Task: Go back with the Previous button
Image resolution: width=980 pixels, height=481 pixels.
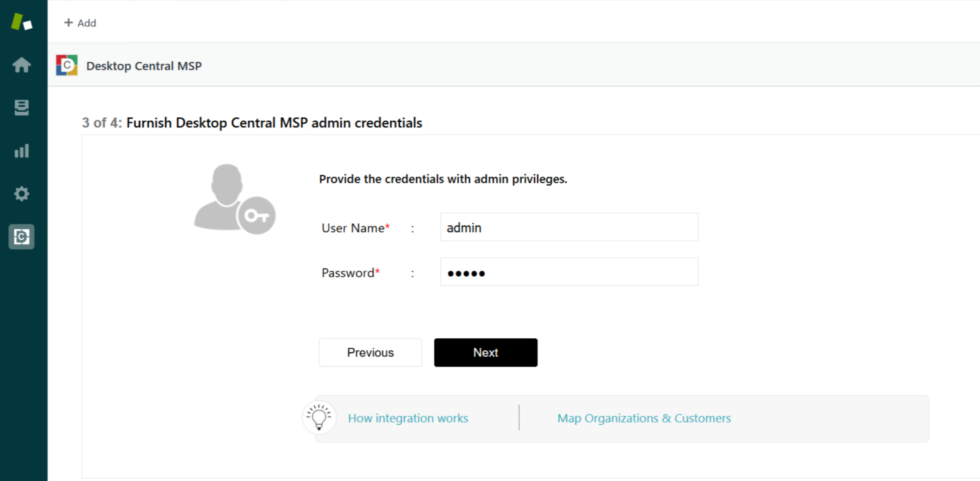Action: click(x=370, y=352)
